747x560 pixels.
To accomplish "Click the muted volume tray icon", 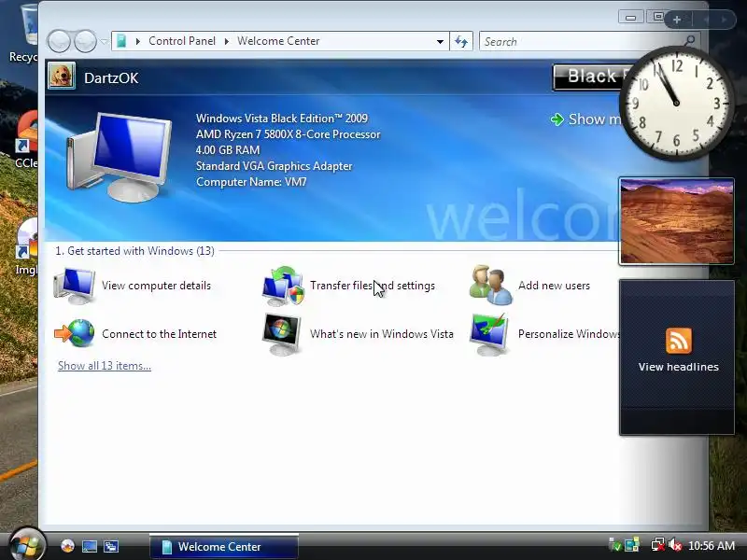I will pos(675,545).
